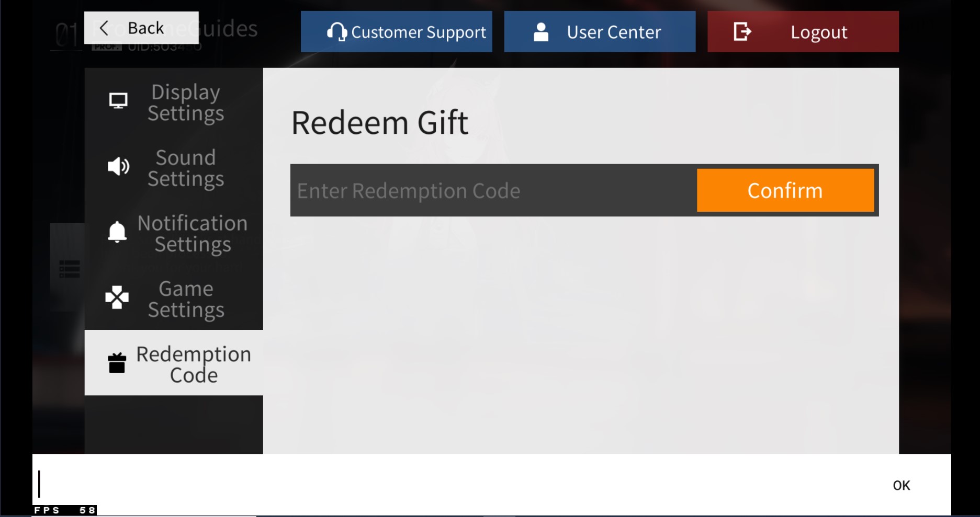Click the person icon in User Center

click(x=541, y=32)
